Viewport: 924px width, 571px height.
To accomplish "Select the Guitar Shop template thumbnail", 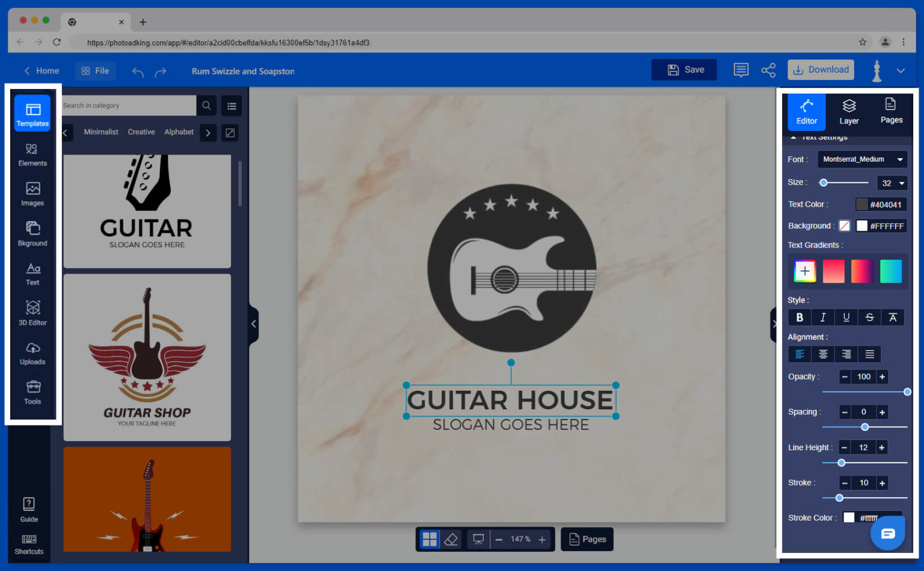I will (147, 357).
